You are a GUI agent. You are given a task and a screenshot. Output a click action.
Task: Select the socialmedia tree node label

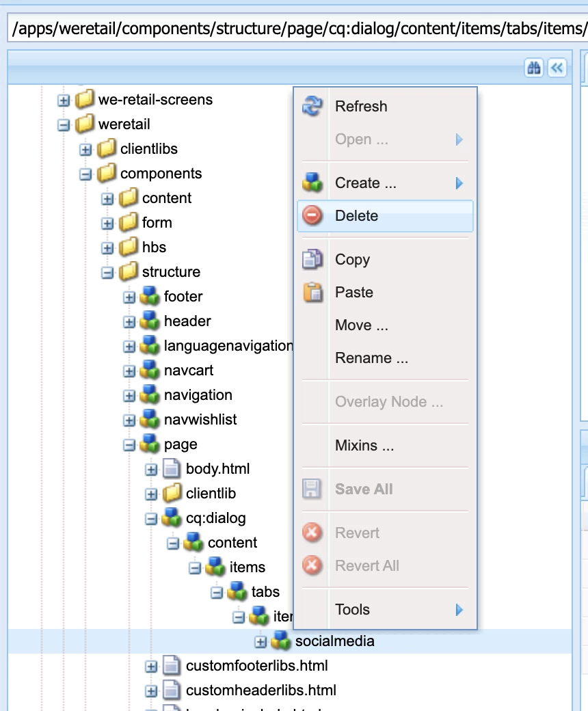[x=334, y=641]
